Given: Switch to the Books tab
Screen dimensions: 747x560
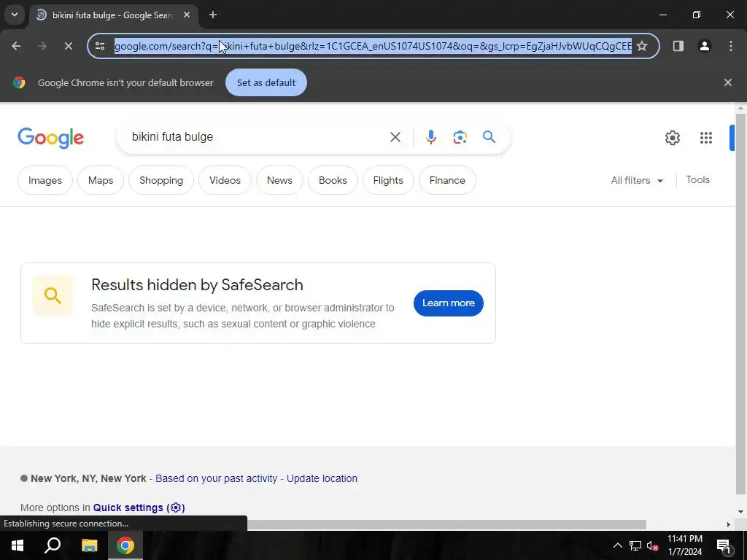Looking at the screenshot, I should tap(333, 180).
